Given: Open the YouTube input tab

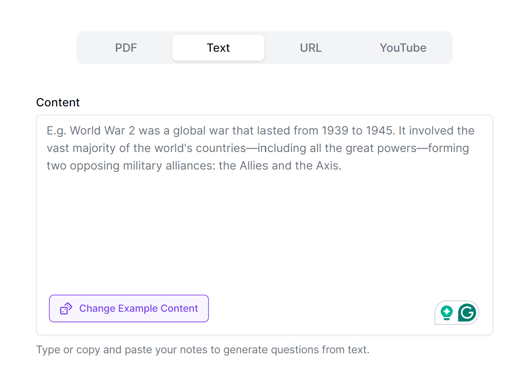Looking at the screenshot, I should click(x=403, y=48).
